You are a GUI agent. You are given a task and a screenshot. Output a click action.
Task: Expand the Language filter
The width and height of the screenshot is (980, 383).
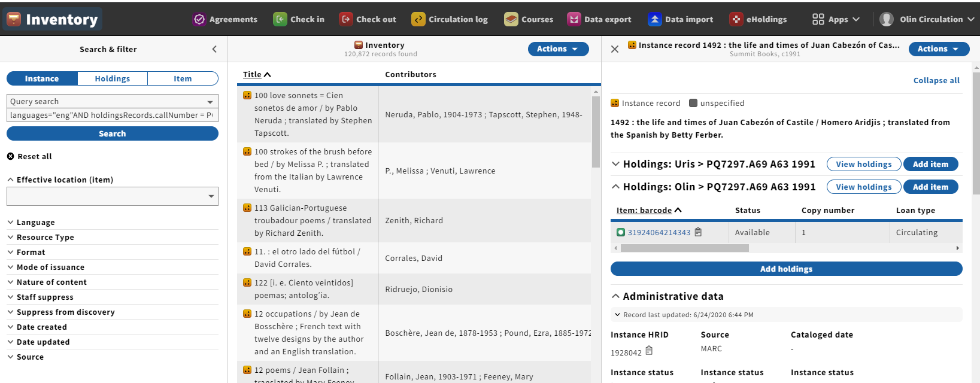pyautogui.click(x=36, y=222)
